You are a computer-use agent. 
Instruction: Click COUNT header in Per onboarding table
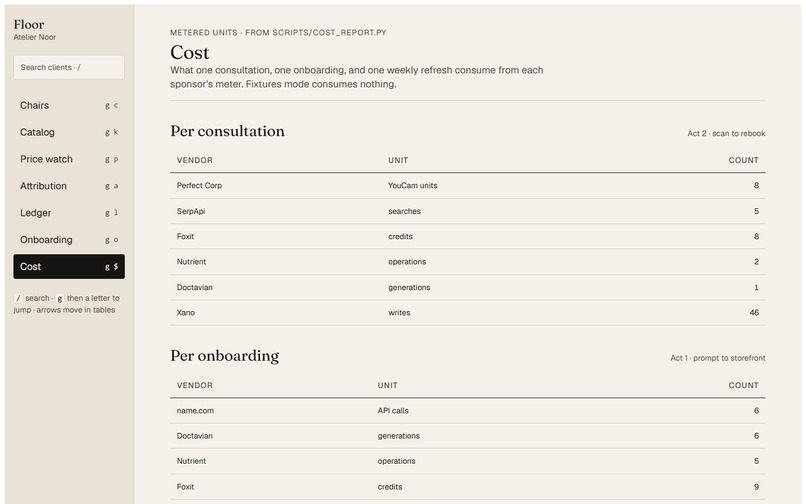pyautogui.click(x=743, y=386)
